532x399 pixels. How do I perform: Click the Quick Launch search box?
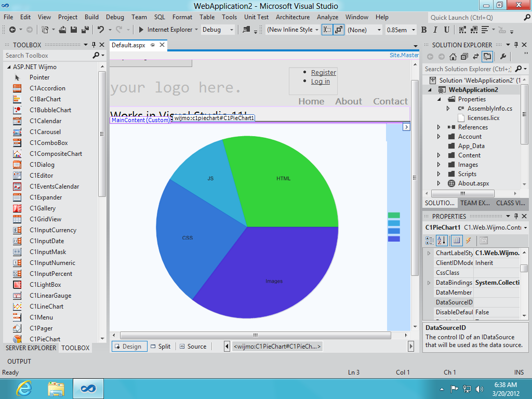coord(475,17)
